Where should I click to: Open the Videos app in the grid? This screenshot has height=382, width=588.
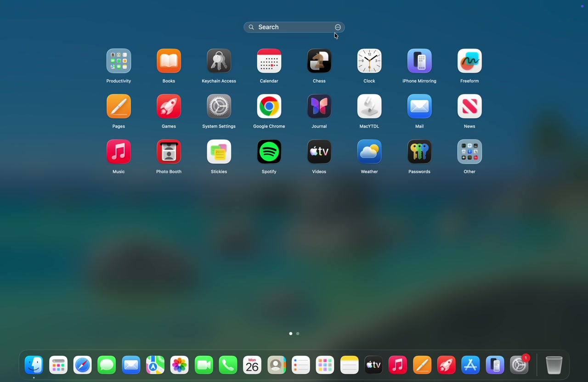point(319,152)
